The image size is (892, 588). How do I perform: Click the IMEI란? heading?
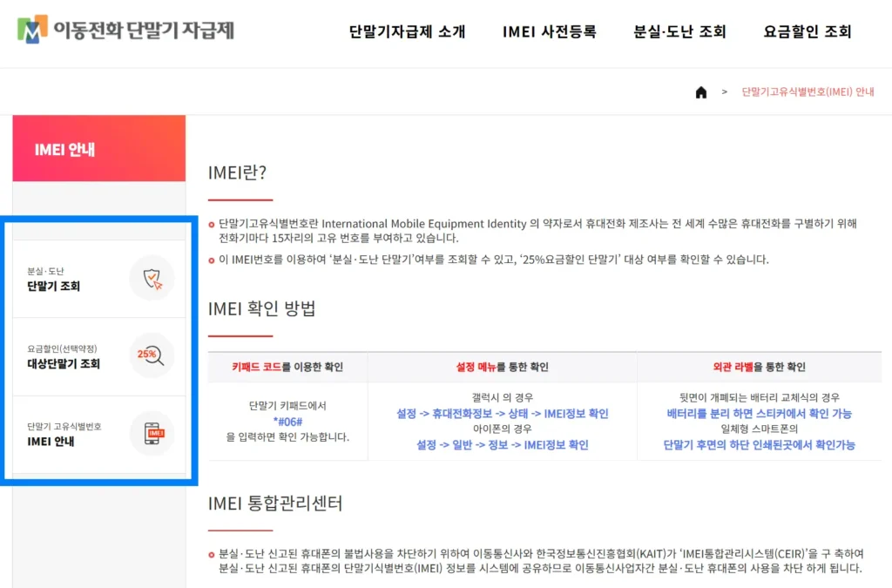[237, 172]
